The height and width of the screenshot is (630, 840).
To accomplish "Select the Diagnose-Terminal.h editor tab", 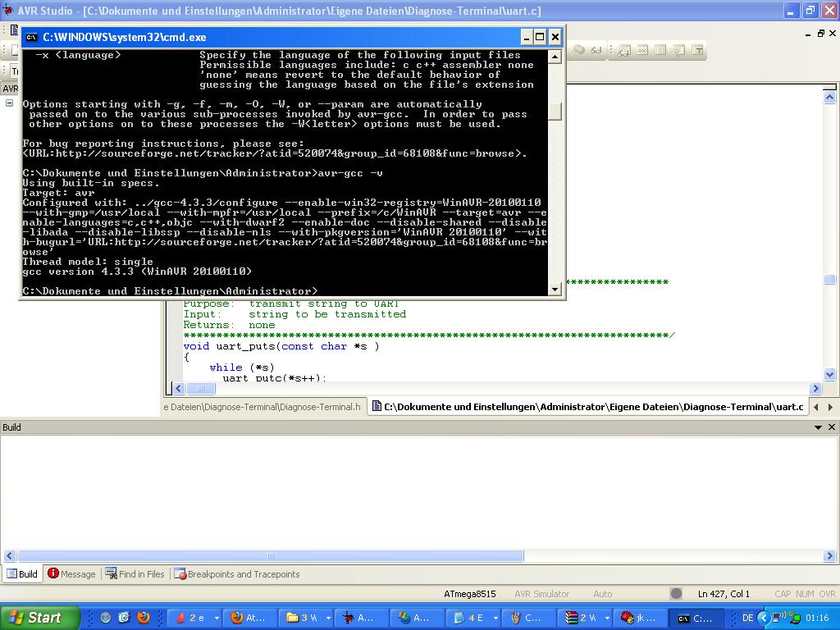I will click(x=262, y=407).
